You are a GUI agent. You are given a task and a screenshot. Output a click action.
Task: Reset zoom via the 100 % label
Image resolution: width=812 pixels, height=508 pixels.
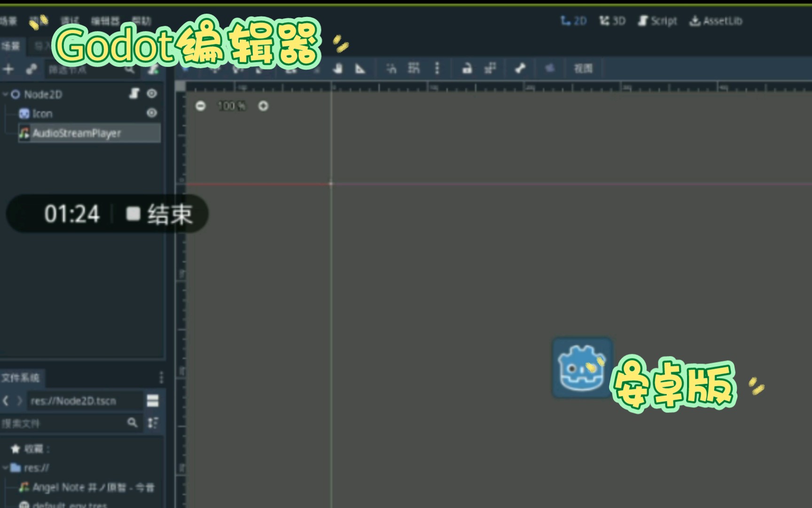click(x=232, y=106)
